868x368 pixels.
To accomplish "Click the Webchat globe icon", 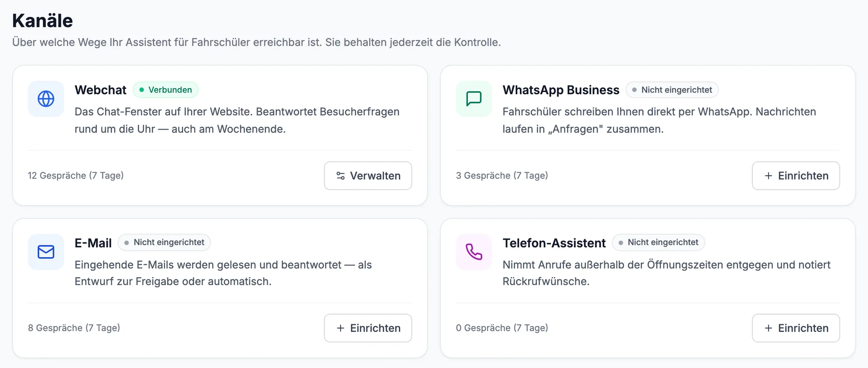I will tap(46, 99).
